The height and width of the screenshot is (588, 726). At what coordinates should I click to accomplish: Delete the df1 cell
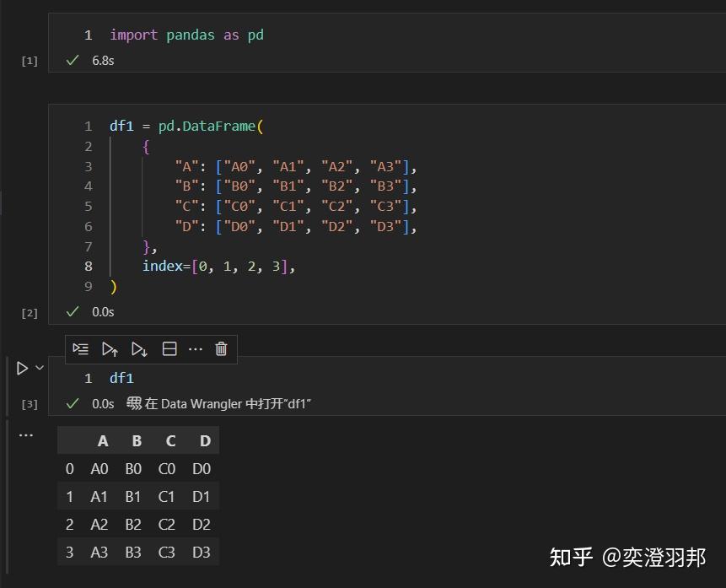[x=221, y=348]
